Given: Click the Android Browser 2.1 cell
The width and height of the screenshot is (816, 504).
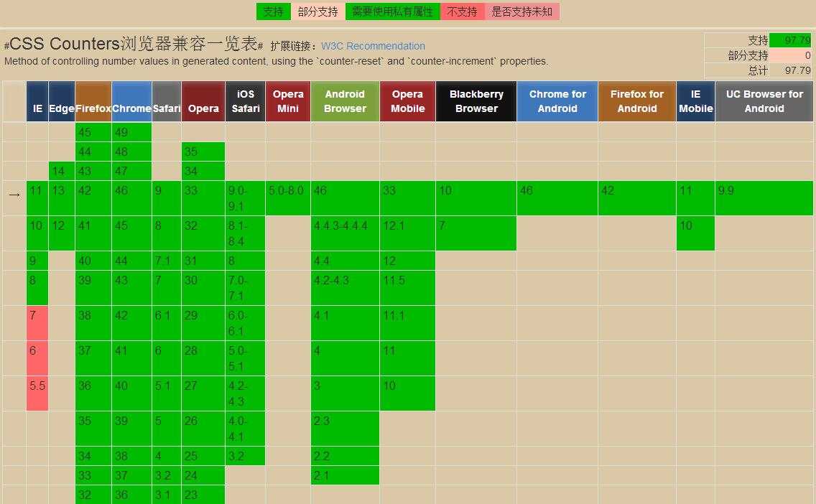Looking at the screenshot, I should coord(345,475).
